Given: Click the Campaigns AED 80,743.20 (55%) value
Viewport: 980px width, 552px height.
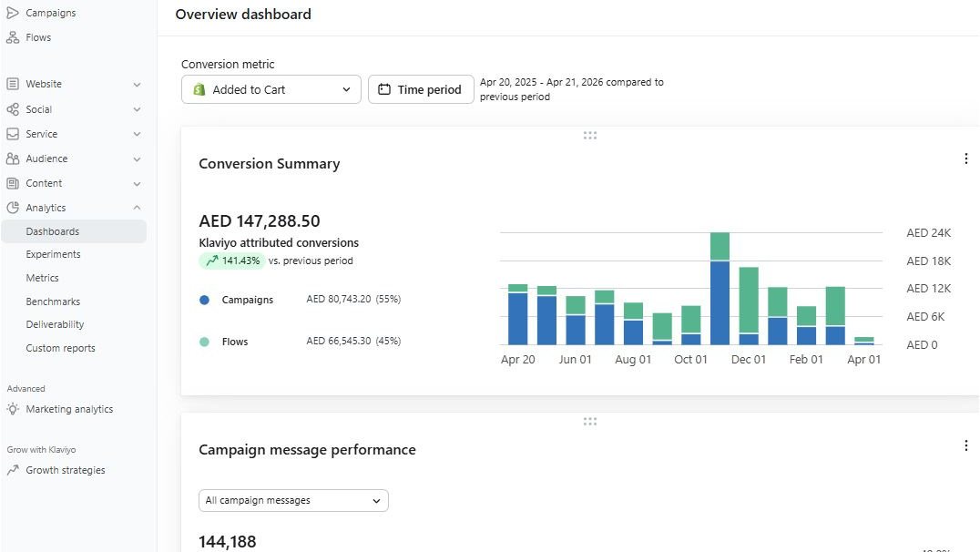Looking at the screenshot, I should pos(353,299).
